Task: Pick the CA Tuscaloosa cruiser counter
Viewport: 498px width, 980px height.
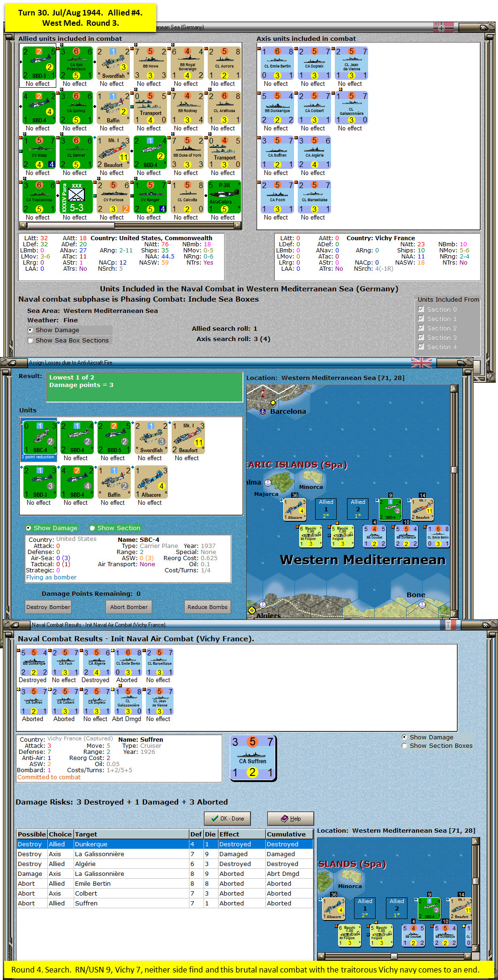Action: point(39,197)
